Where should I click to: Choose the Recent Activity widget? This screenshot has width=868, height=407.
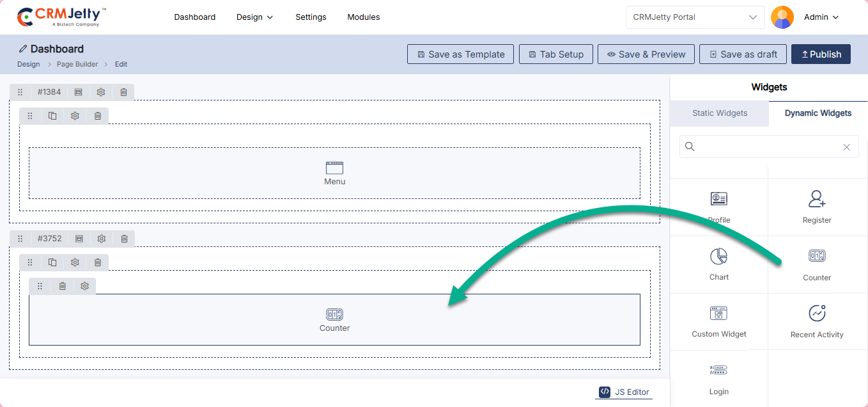click(x=817, y=314)
